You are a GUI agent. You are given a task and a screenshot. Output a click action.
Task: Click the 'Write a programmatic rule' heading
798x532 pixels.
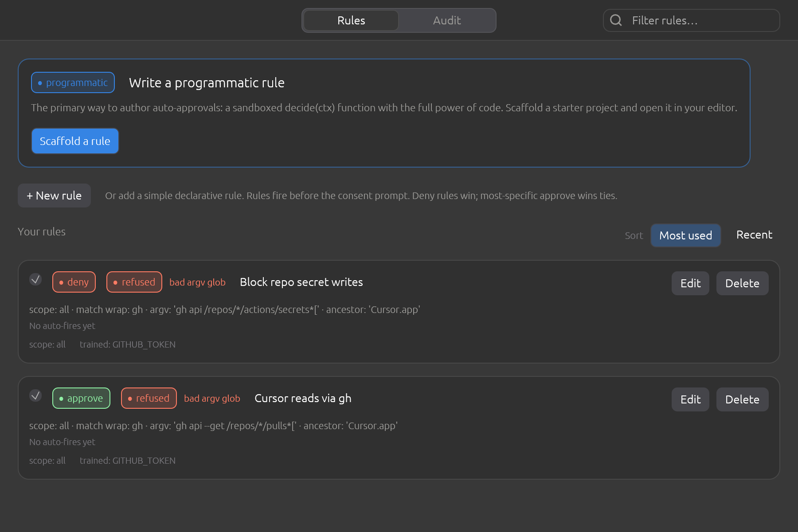(x=207, y=83)
